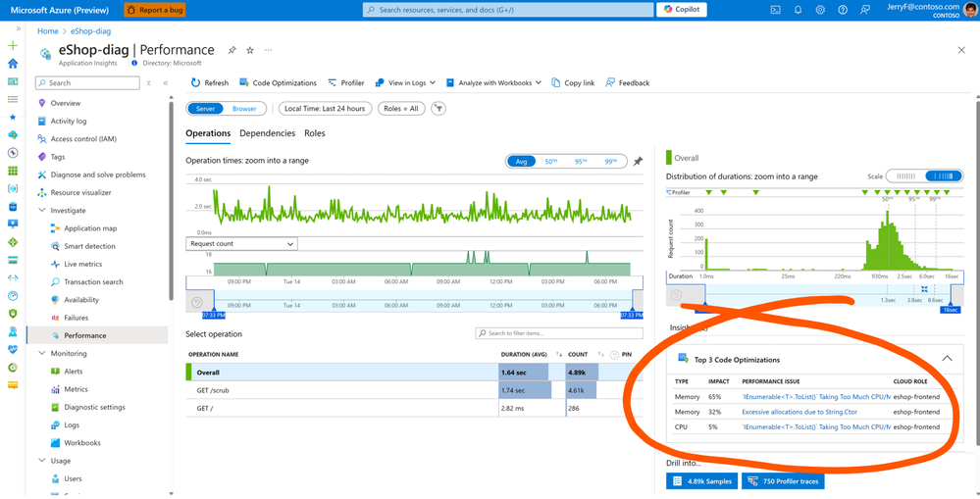Focus the global resource search box
The width and height of the screenshot is (980, 499).
tap(507, 10)
